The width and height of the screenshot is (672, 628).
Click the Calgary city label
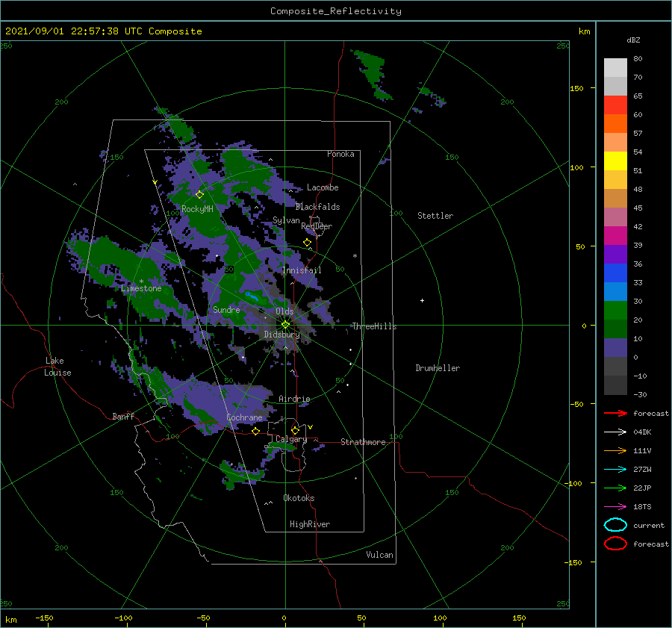[x=291, y=439]
